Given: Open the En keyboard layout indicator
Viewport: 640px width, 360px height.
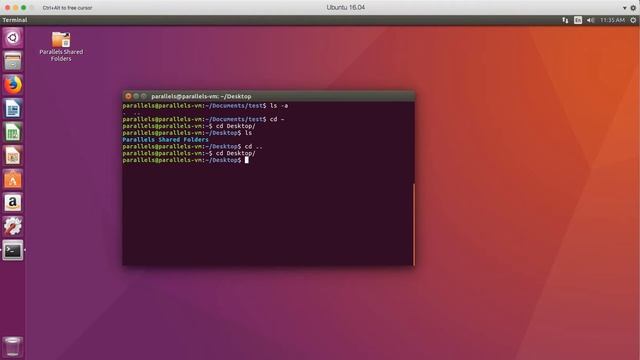Looking at the screenshot, I should click(x=578, y=20).
